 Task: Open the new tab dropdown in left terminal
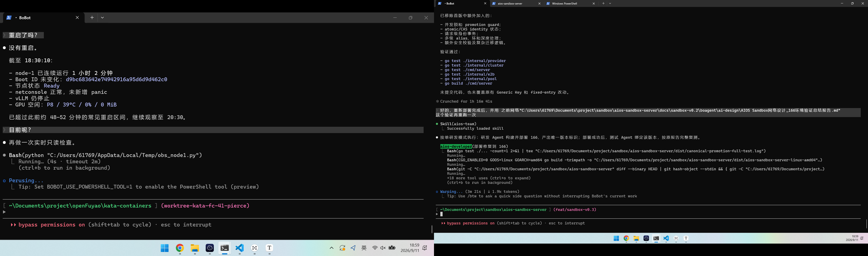click(x=102, y=18)
